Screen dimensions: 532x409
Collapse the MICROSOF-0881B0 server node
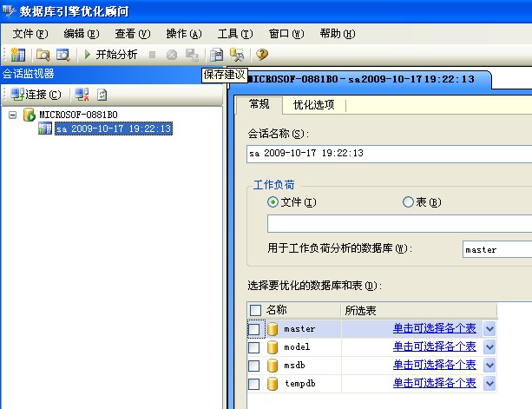pyautogui.click(x=12, y=115)
